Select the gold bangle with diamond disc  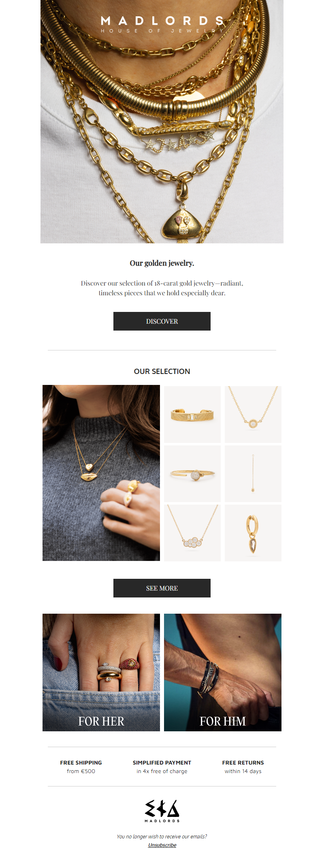[x=192, y=473]
